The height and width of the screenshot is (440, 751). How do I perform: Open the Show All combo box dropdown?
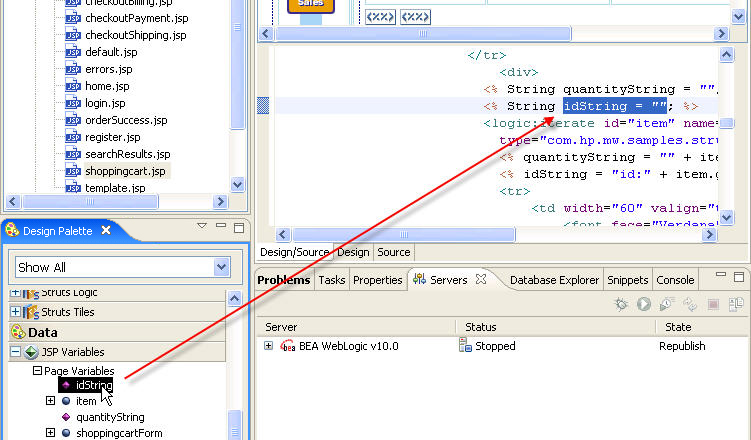point(221,267)
